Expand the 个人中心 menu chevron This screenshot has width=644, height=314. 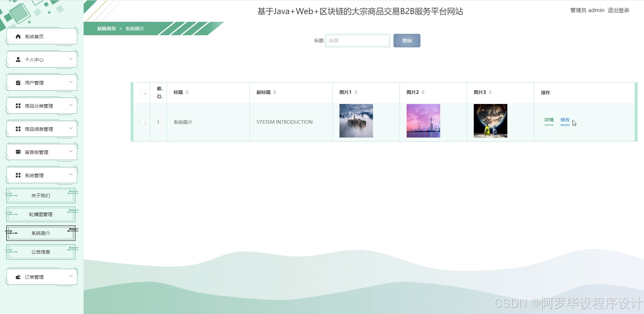pyautogui.click(x=71, y=59)
